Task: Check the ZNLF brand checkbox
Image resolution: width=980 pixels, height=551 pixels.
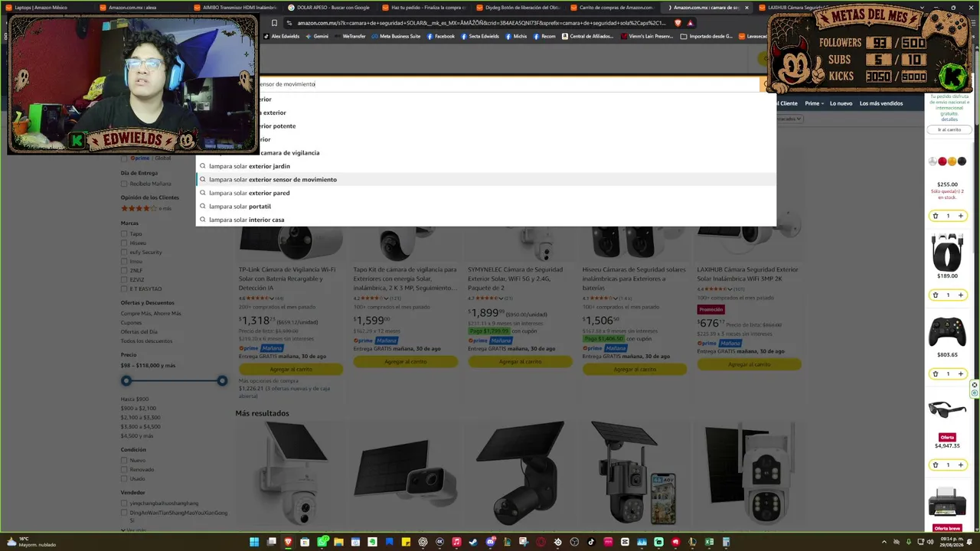Action: (124, 270)
